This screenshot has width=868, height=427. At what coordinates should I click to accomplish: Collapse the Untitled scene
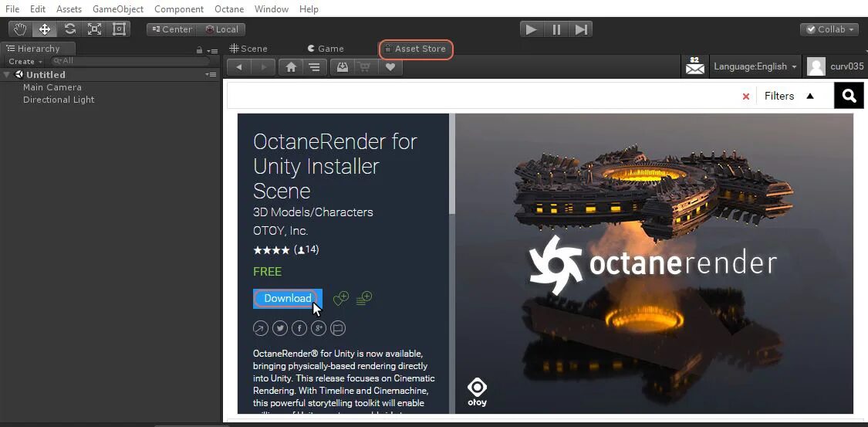[x=7, y=74]
